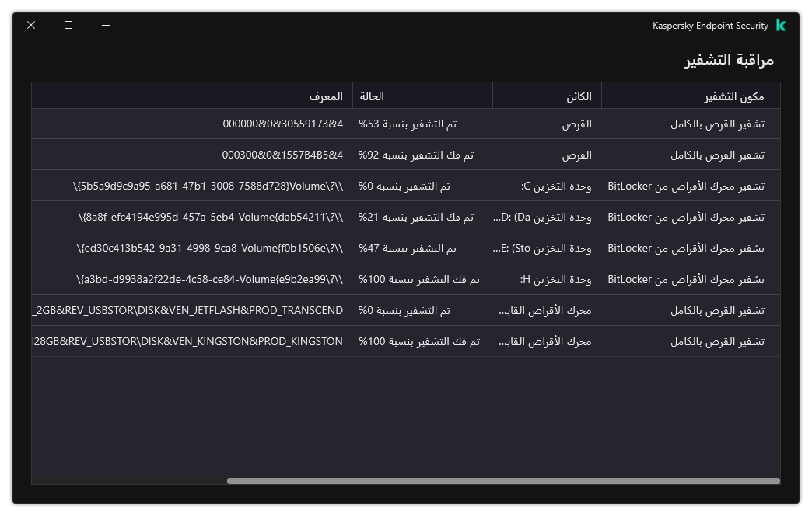
Task: Select the BitLocker row for volume D:
Action: coord(544,217)
